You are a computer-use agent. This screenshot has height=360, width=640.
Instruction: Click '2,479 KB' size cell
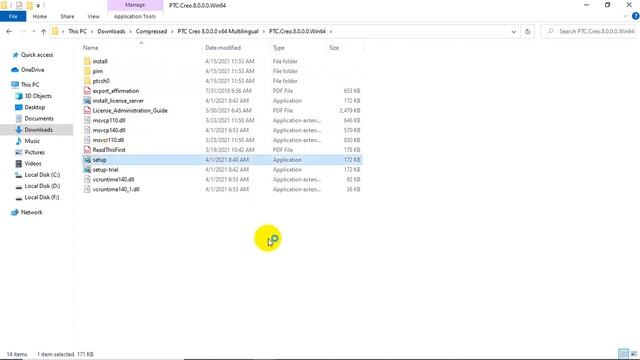350,110
